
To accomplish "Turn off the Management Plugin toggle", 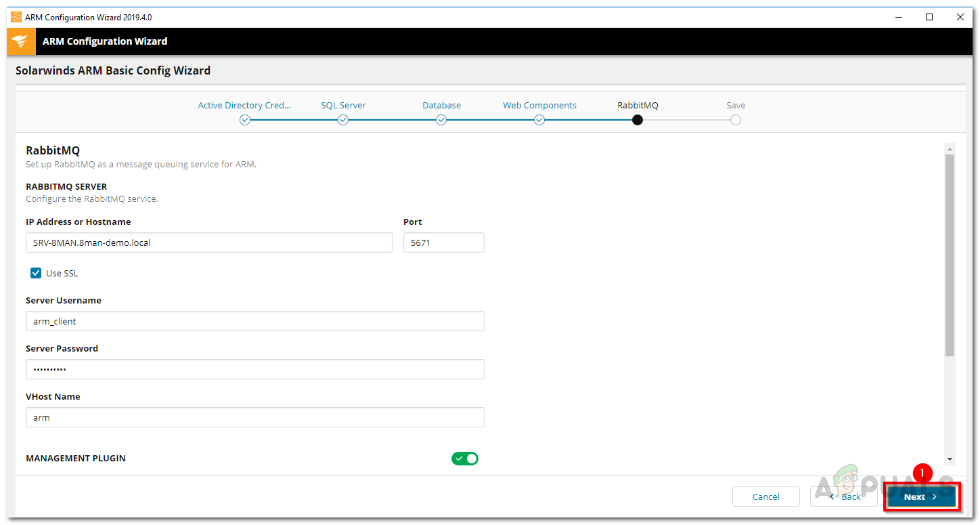I will (x=465, y=459).
